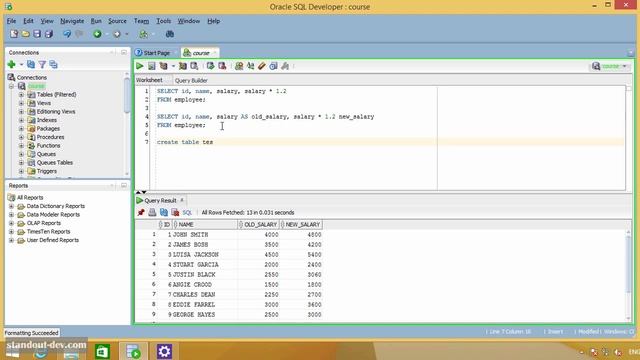Screen dimensions: 640x360
Task: Switch to the Query Builder tab
Action: click(191, 80)
